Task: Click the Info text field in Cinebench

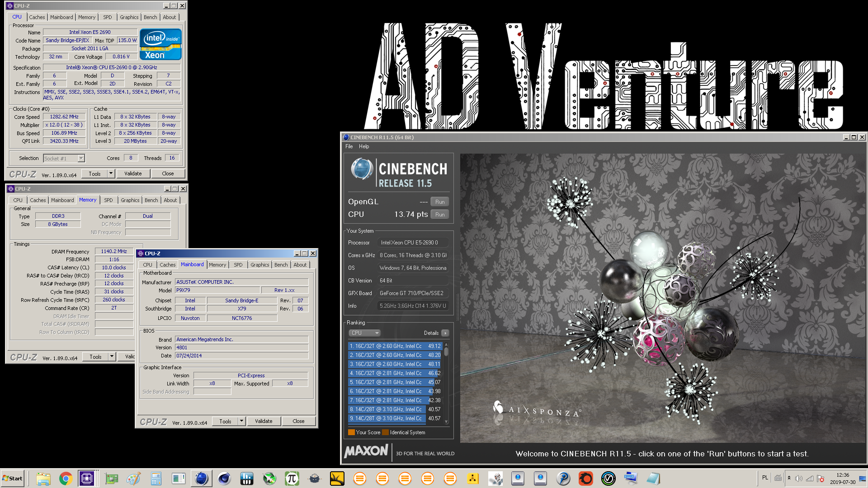Action: click(x=413, y=306)
